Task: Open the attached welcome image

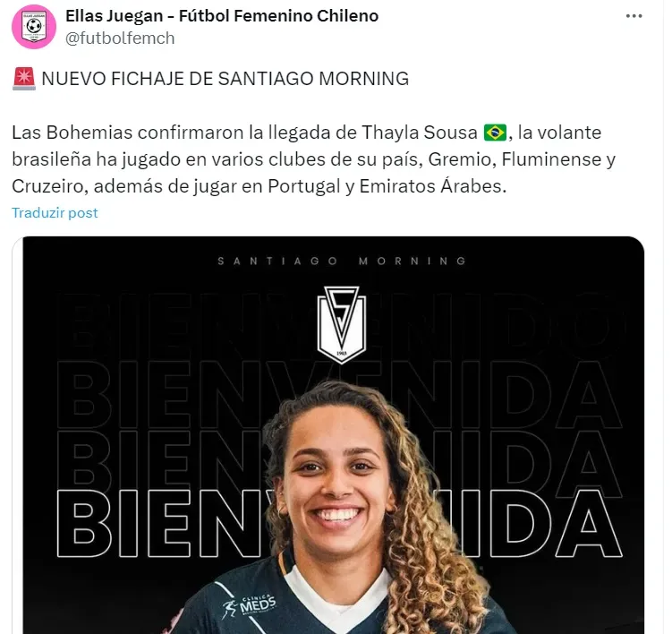Action: click(334, 435)
